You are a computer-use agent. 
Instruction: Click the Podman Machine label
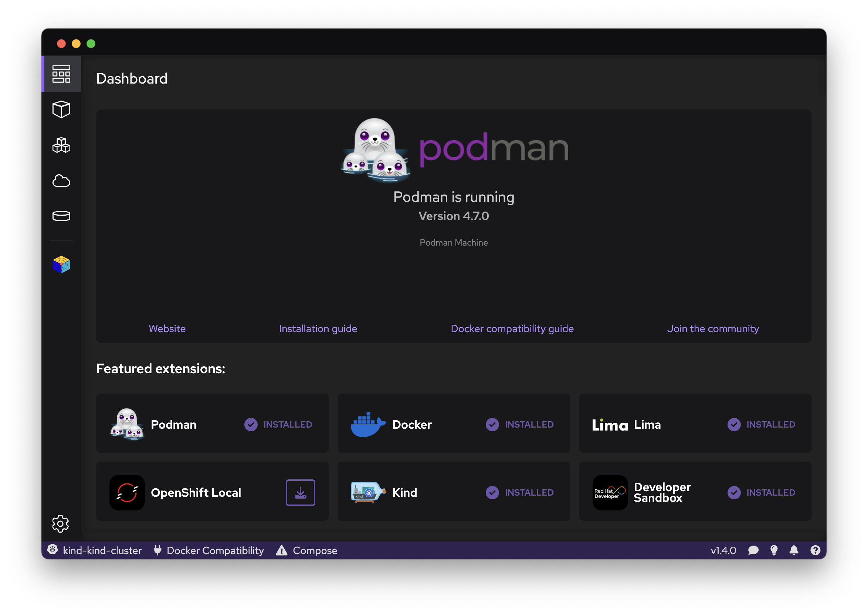point(454,243)
